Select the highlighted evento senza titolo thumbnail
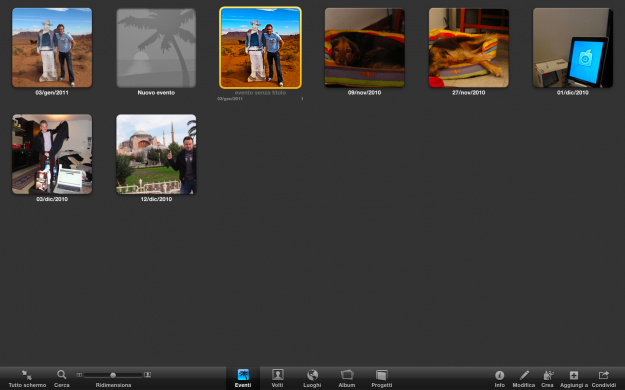 (x=260, y=47)
